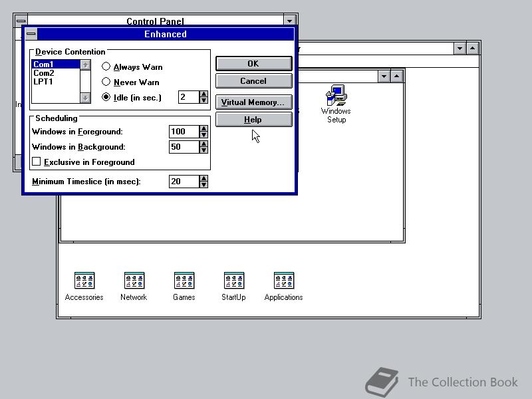Open the Games program group
Viewport: 532px width, 399px height.
point(184,287)
